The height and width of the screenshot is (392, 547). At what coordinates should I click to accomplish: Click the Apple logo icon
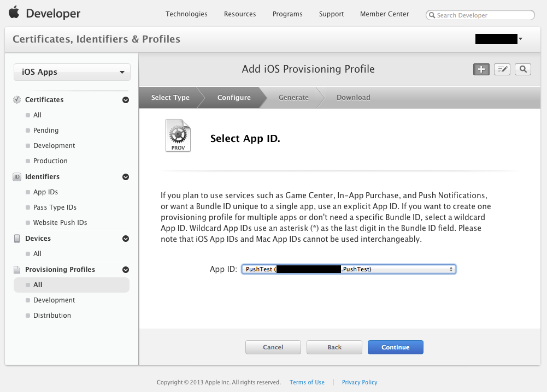click(14, 12)
